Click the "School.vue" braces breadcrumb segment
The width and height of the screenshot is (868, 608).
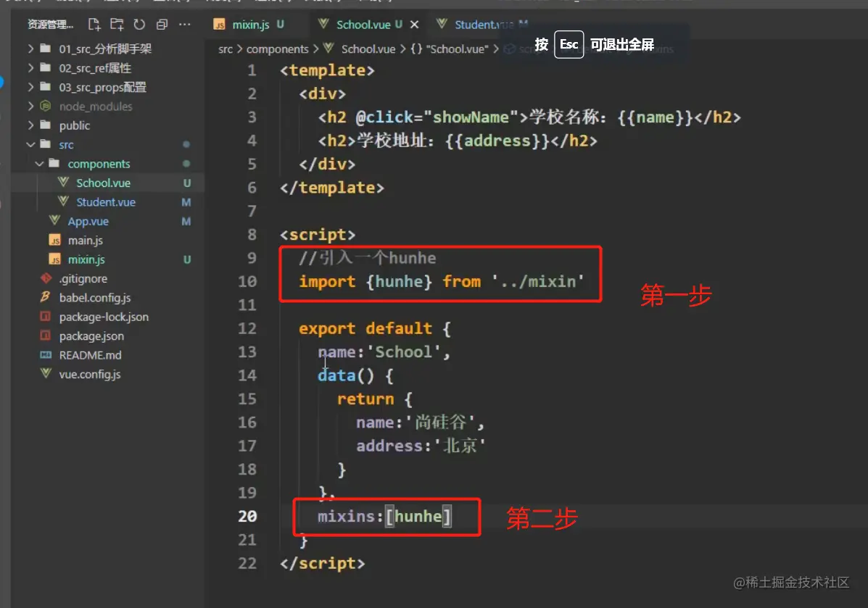[450, 49]
